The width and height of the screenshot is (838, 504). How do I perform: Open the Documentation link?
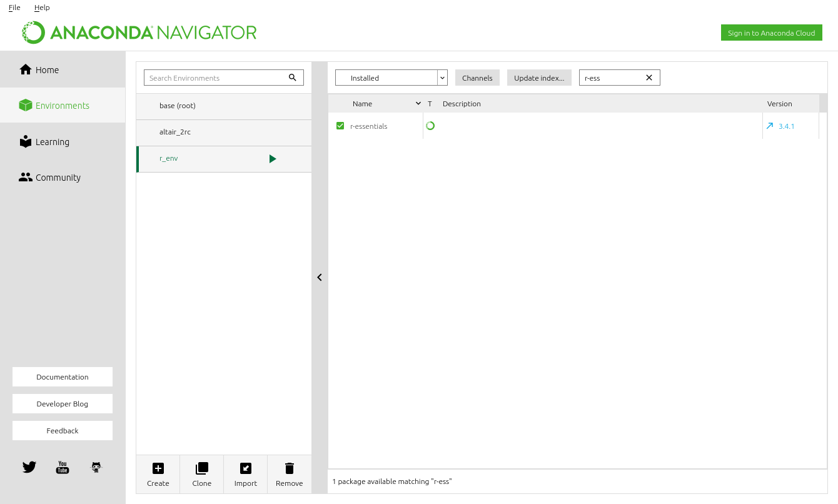point(63,377)
